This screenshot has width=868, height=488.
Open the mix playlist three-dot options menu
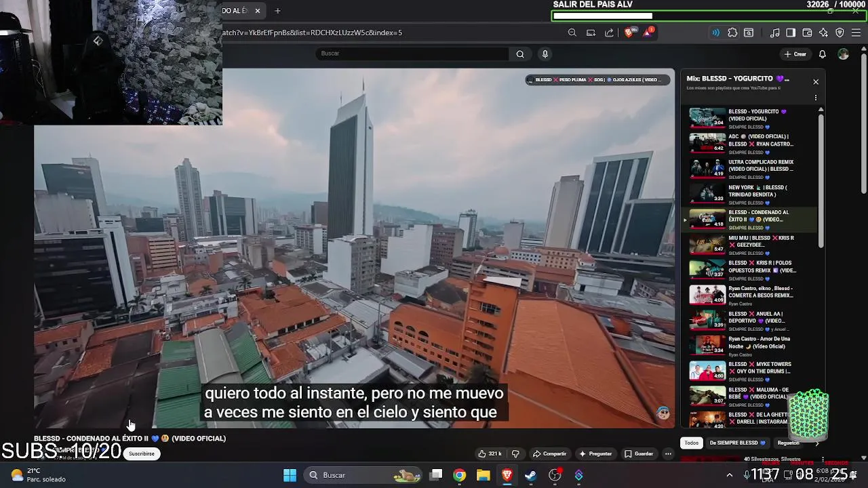(x=816, y=98)
